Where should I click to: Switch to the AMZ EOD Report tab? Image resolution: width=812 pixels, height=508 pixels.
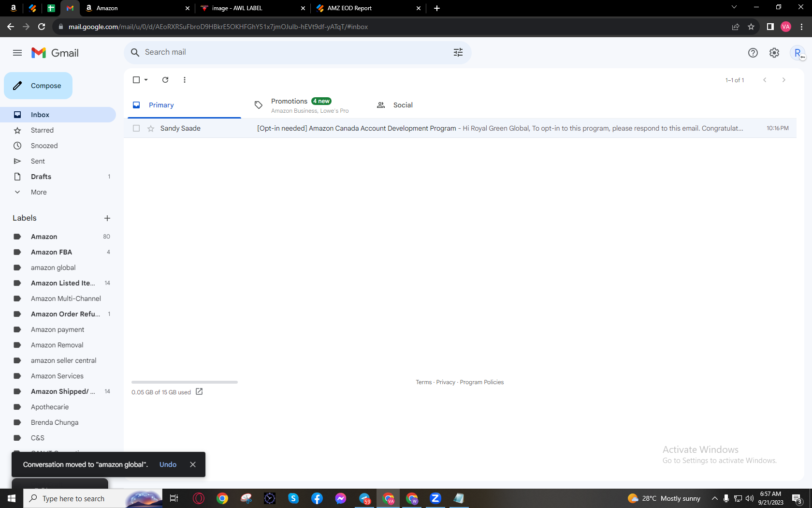pyautogui.click(x=368, y=8)
